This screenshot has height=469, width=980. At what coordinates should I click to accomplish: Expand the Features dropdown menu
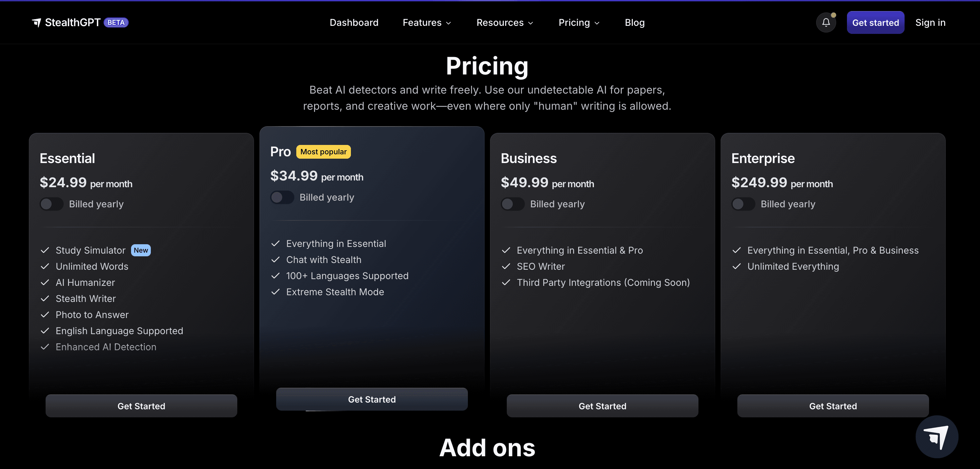point(427,22)
